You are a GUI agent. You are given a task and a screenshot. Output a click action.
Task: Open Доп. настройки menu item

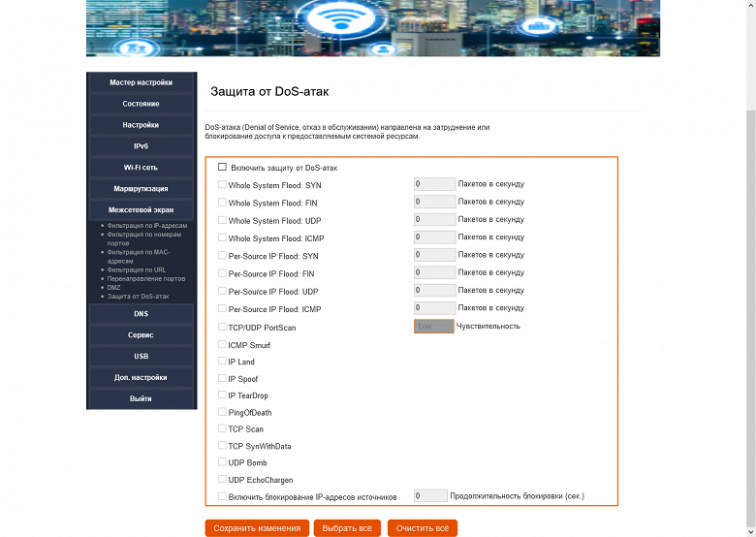click(141, 377)
